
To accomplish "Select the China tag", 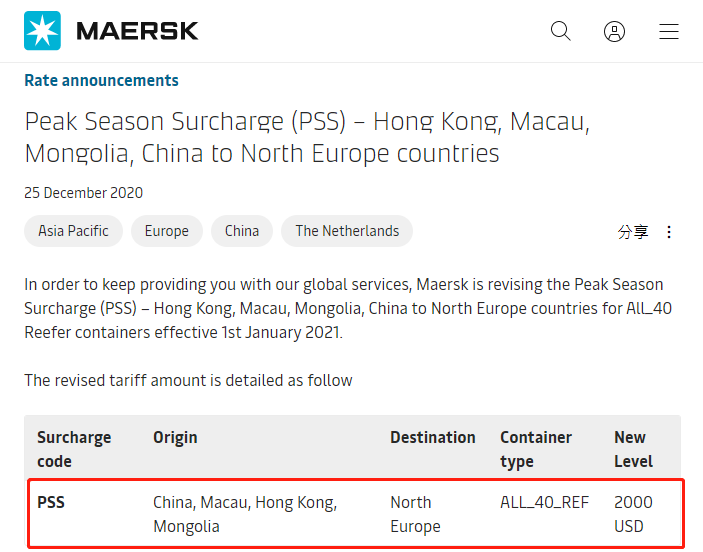I will click(x=242, y=231).
